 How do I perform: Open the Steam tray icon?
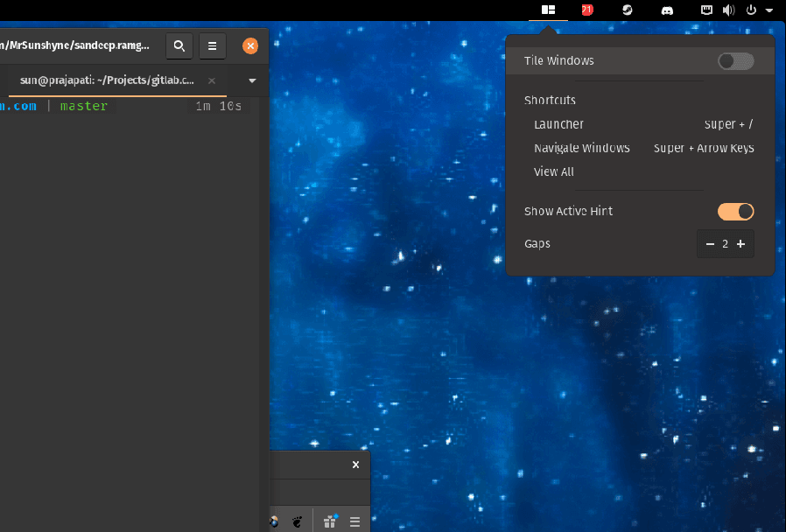[628, 10]
